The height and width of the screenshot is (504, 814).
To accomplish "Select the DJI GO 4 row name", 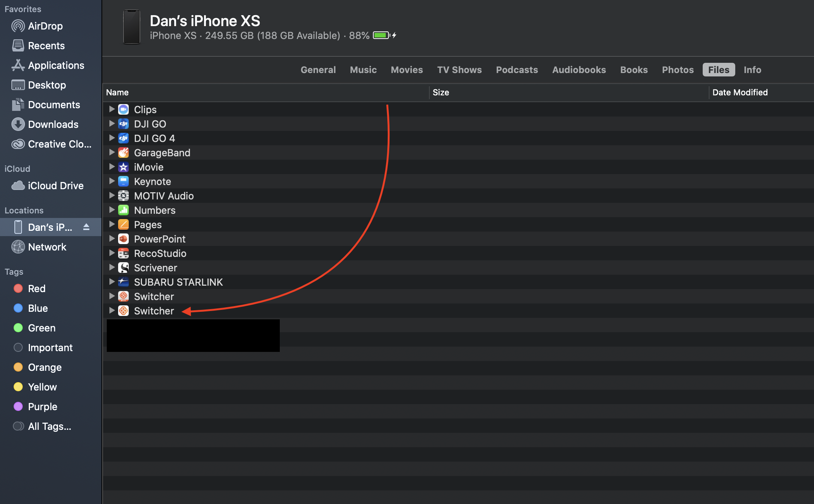I will click(154, 138).
